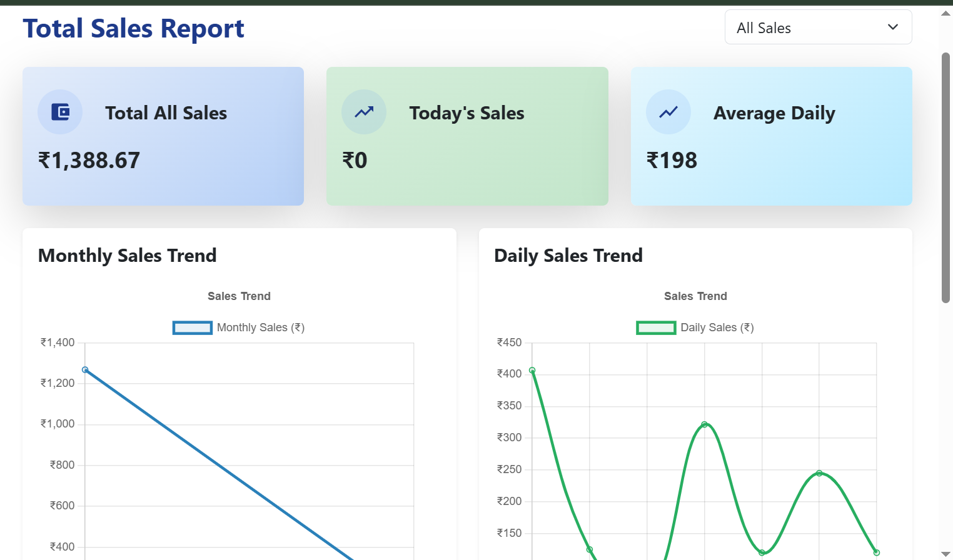Click the Monthly Sales Trend heading
This screenshot has height=560, width=953.
coord(128,256)
